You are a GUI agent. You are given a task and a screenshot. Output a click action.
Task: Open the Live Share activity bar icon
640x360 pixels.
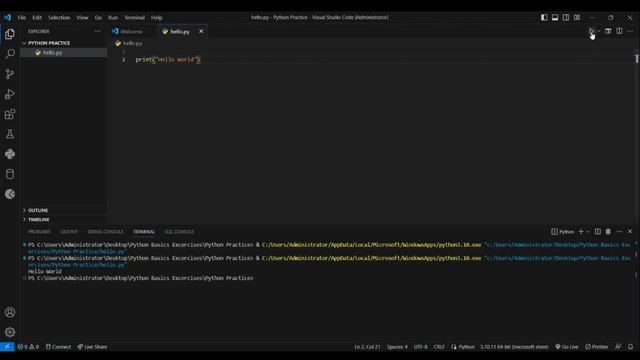click(x=10, y=194)
